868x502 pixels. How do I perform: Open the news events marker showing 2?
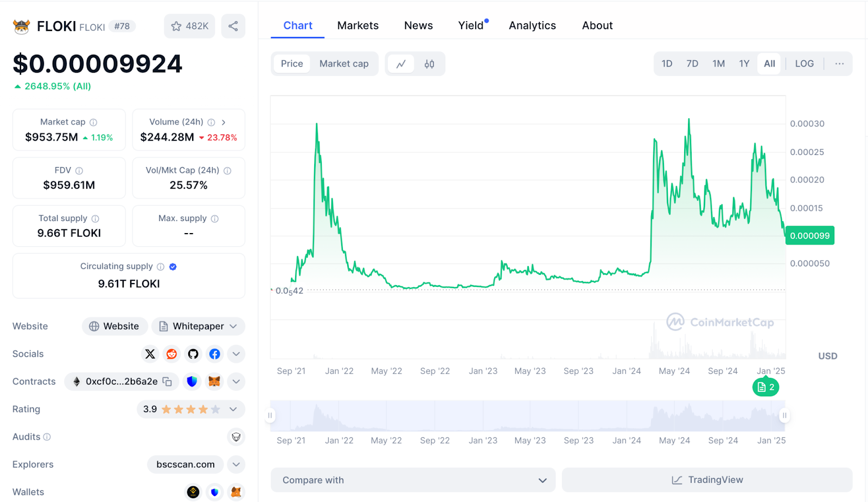pos(765,387)
